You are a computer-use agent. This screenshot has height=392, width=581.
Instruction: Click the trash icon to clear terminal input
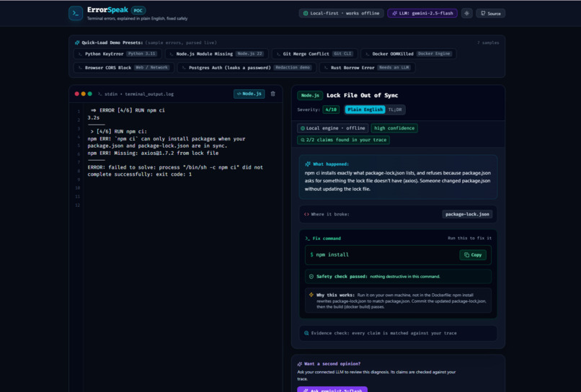272,94
